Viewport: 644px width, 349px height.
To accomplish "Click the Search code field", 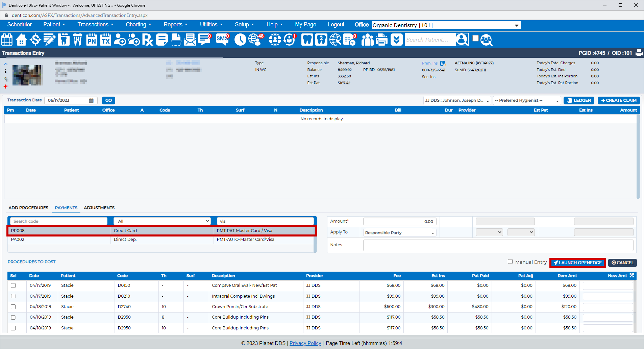I will pos(59,221).
